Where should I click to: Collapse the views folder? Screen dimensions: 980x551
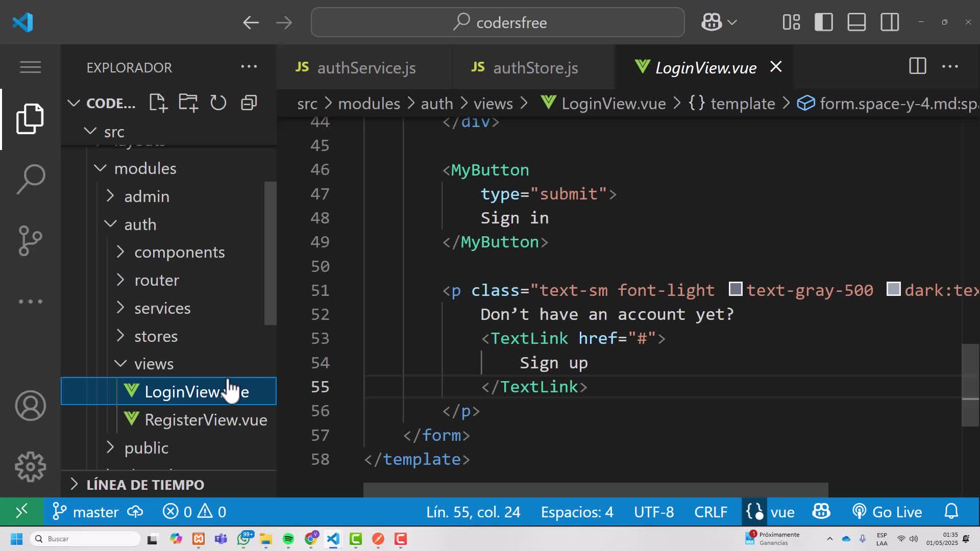120,363
